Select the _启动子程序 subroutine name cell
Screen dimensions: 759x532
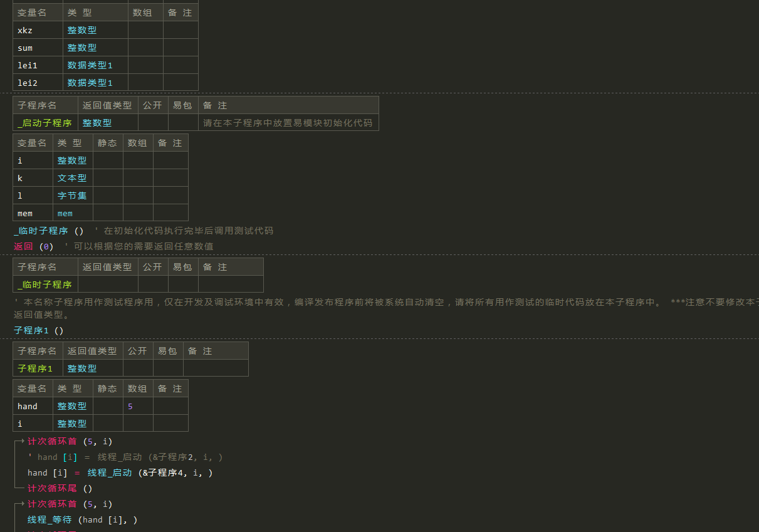(45, 123)
